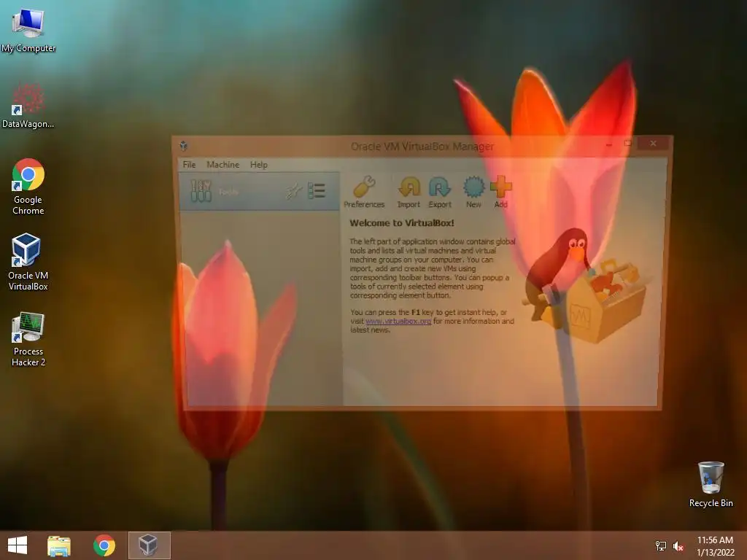The height and width of the screenshot is (560, 747).
Task: Open the network tray icon
Action: pyautogui.click(x=661, y=545)
